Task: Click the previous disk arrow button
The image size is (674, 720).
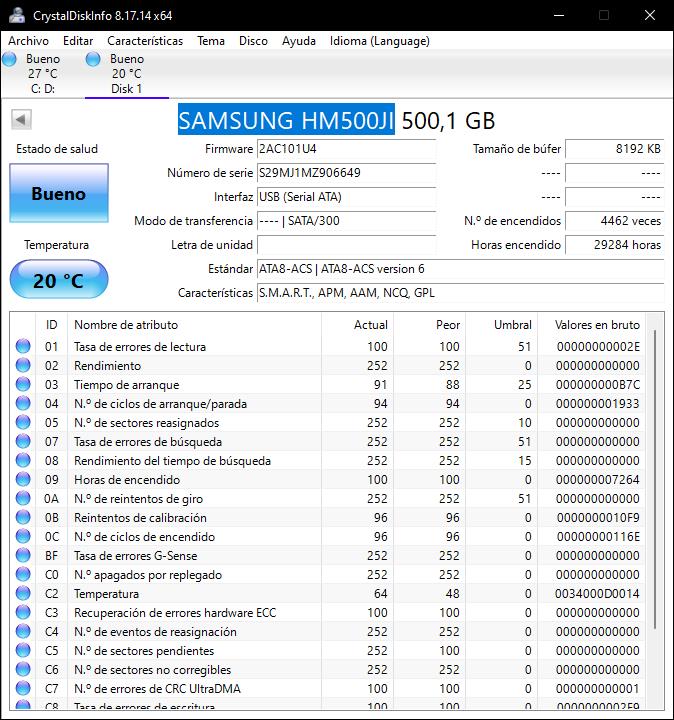Action: (21, 120)
